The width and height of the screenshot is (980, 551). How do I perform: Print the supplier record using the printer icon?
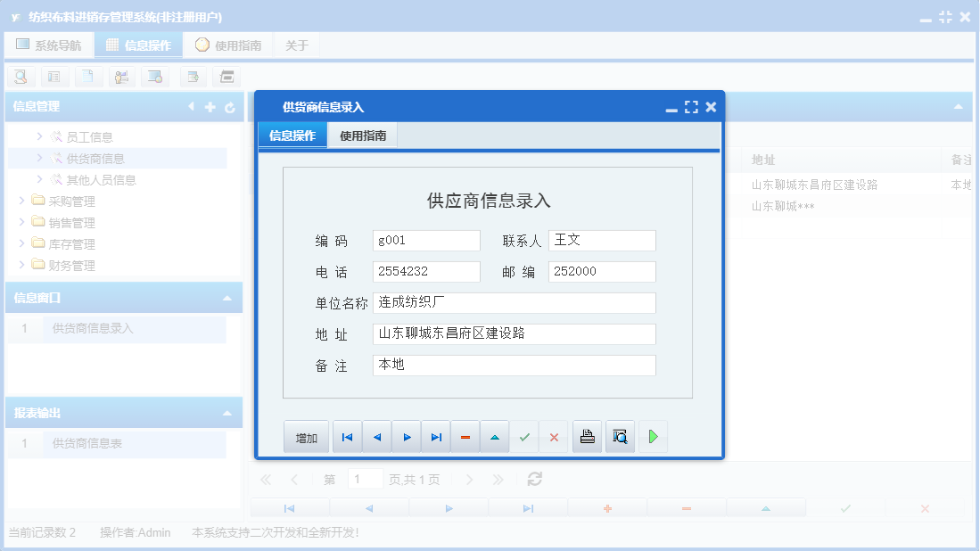point(587,436)
